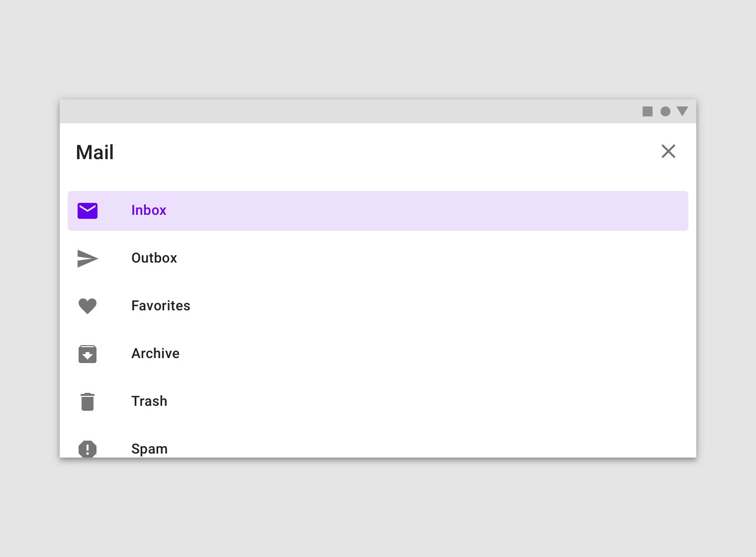Click the circle icon in status bar
Viewport: 756px width, 557px height.
[x=665, y=111]
